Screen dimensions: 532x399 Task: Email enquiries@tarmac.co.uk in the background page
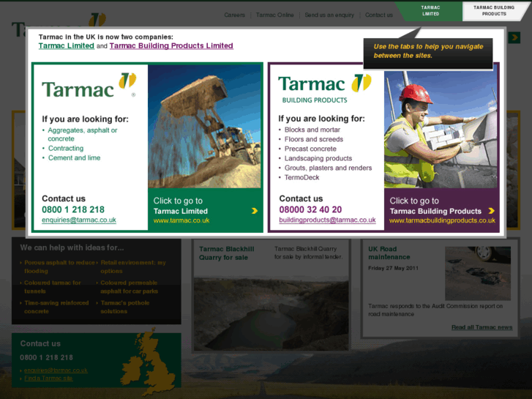point(56,370)
